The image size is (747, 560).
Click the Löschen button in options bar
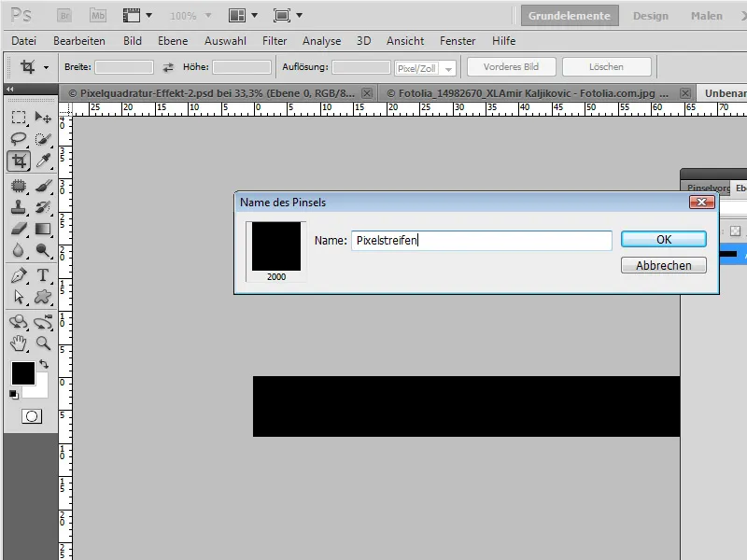pyautogui.click(x=606, y=66)
